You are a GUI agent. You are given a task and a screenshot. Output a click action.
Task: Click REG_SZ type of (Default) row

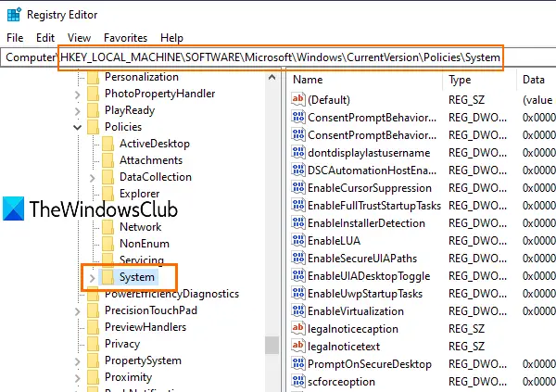click(466, 100)
